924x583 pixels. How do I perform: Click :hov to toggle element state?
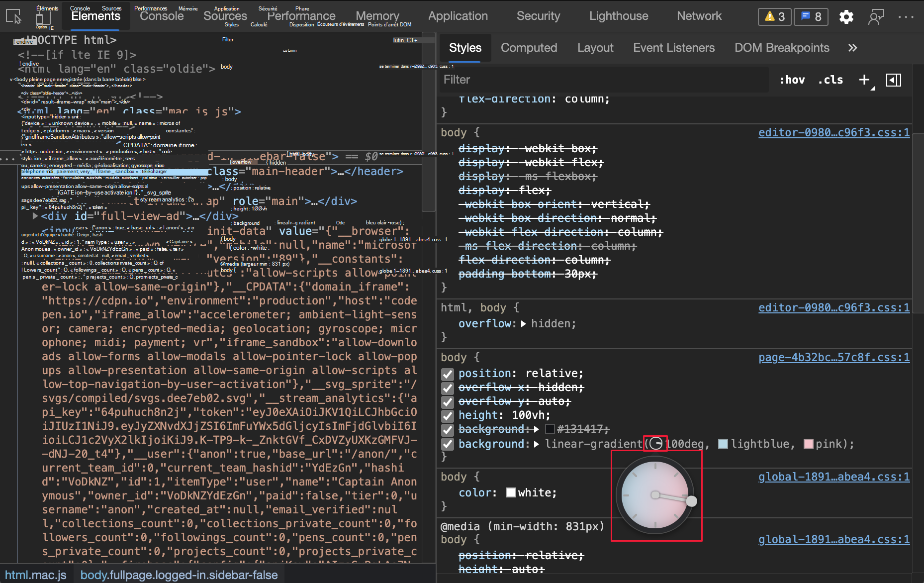click(792, 80)
